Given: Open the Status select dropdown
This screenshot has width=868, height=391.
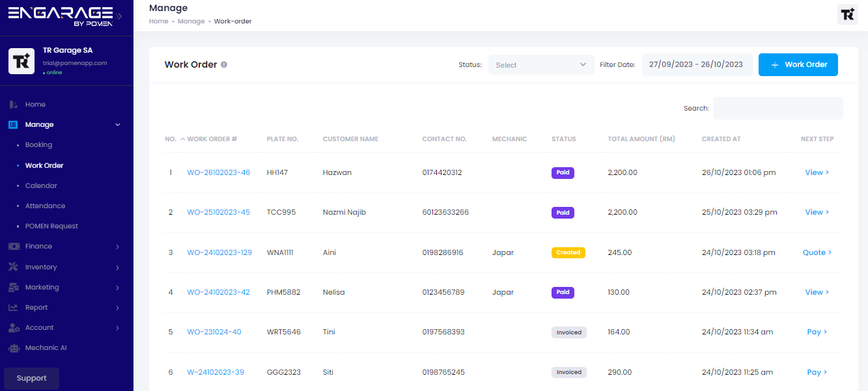Looking at the screenshot, I should click(x=541, y=65).
